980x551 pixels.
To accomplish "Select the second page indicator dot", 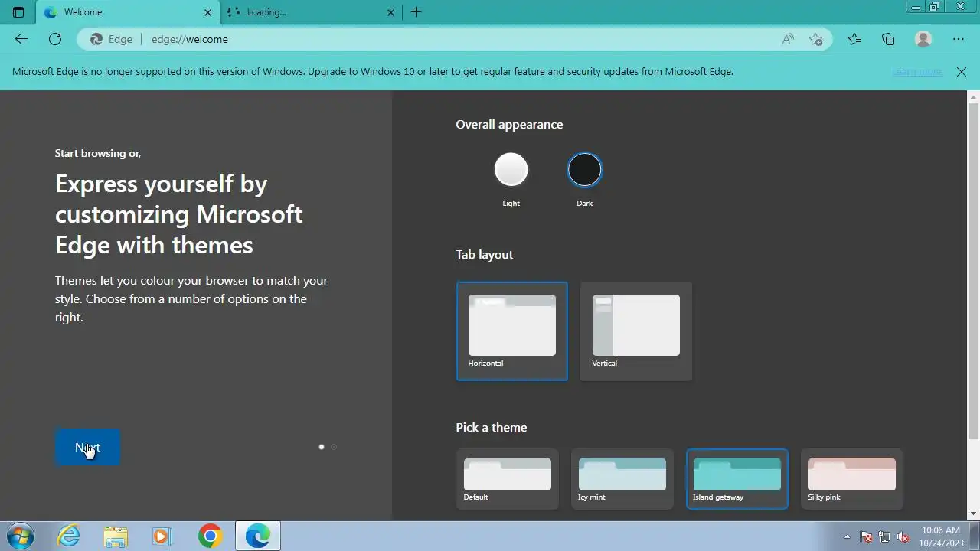I will coord(334,447).
